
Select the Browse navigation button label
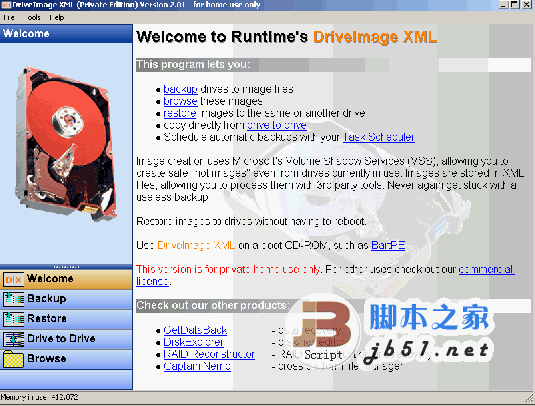(47, 358)
